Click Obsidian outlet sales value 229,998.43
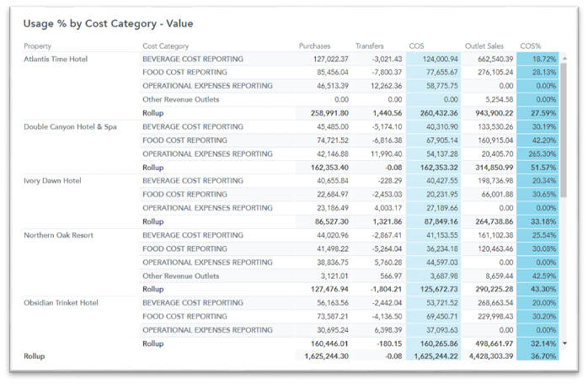 pos(495,317)
